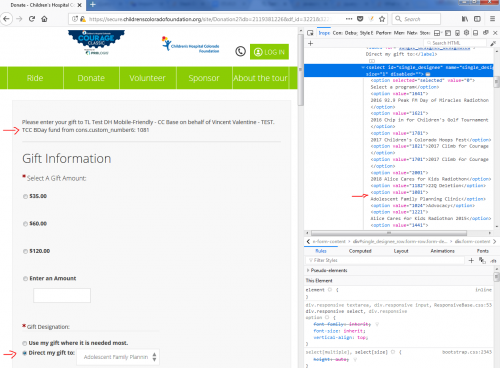The height and width of the screenshot is (368, 500).
Task: Choose the Enter an Amount option
Action: point(25,279)
